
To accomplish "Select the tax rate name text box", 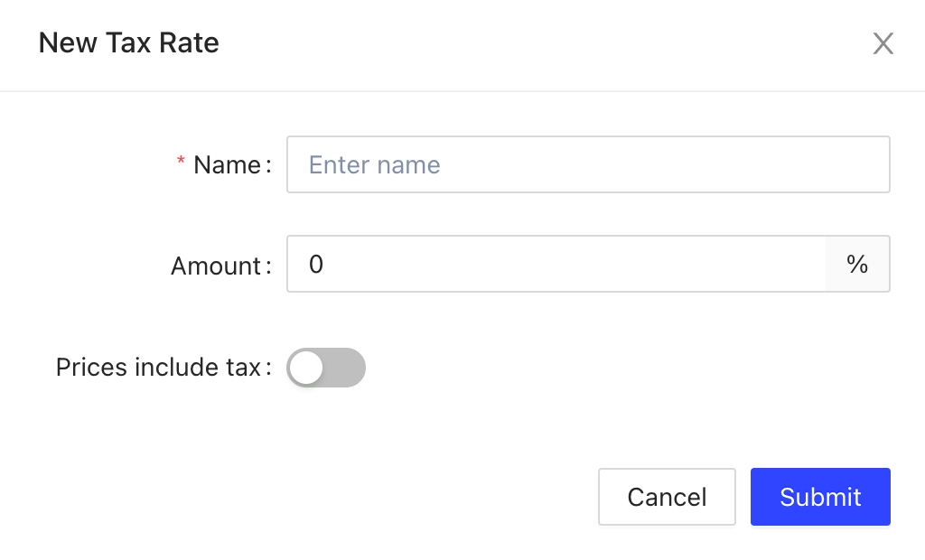I will click(x=588, y=164).
